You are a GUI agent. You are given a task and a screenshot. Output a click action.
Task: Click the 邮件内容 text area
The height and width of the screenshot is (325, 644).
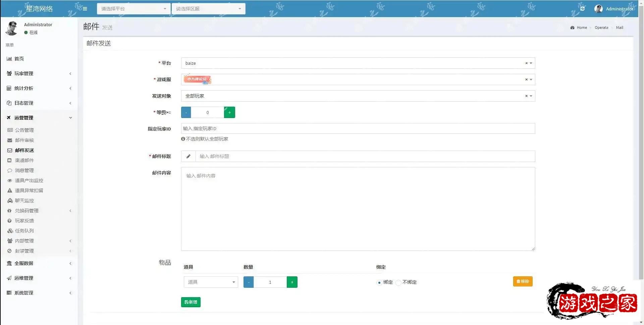click(358, 209)
